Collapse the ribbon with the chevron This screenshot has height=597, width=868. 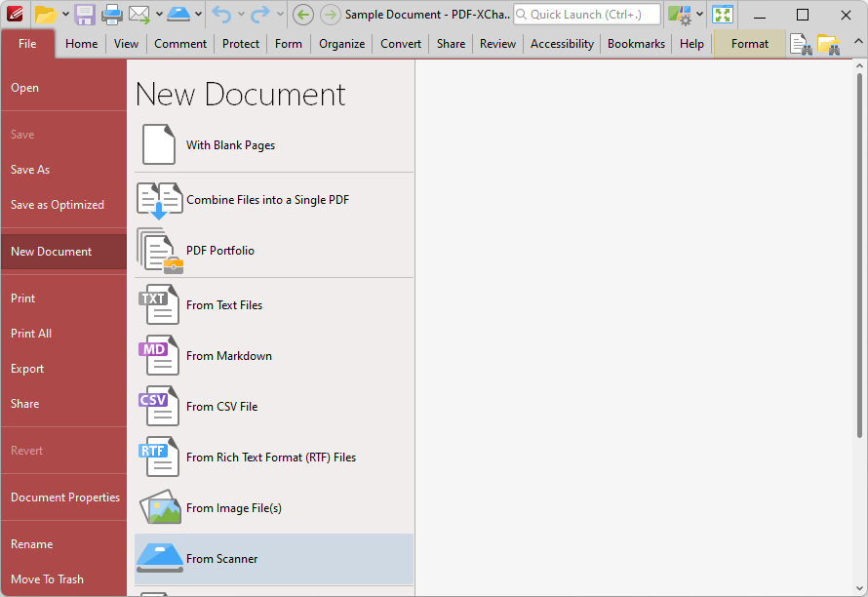[x=858, y=42]
